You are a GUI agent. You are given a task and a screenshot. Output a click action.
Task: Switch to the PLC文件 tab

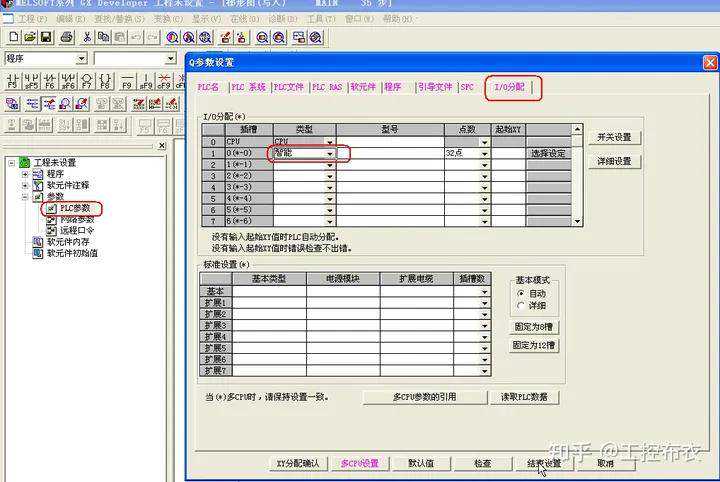coord(289,87)
